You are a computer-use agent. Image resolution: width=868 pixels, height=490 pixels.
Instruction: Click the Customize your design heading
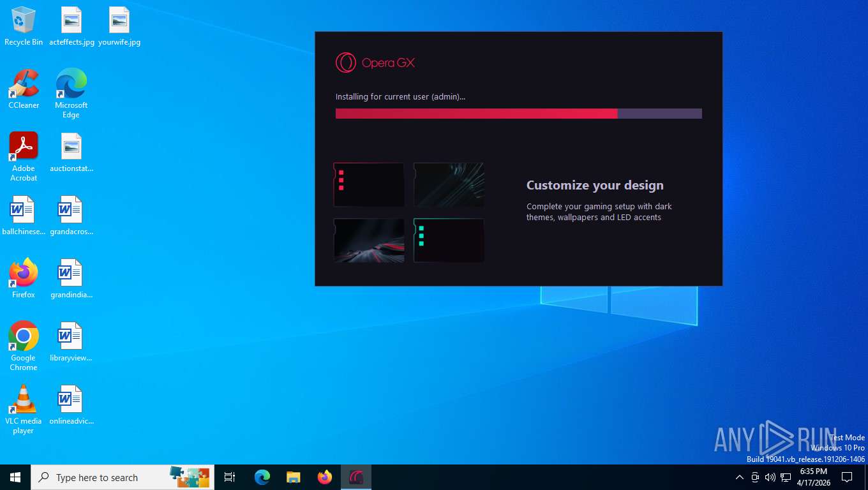[x=595, y=185]
